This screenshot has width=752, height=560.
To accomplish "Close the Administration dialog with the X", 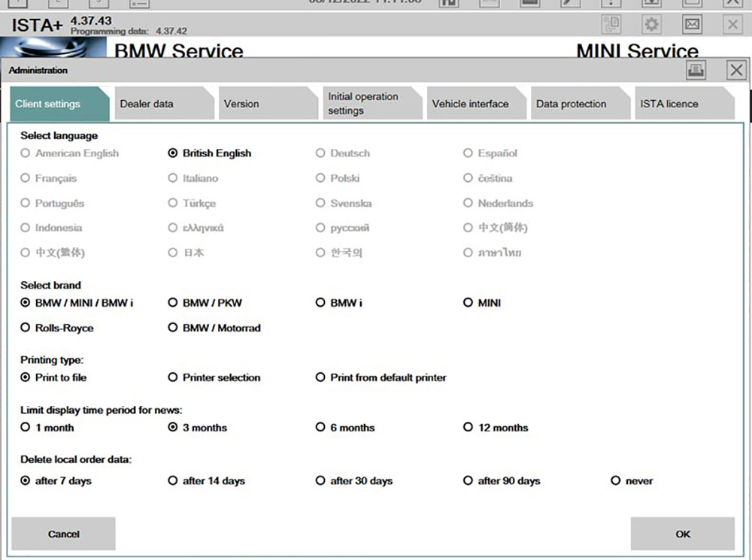I will (x=736, y=71).
